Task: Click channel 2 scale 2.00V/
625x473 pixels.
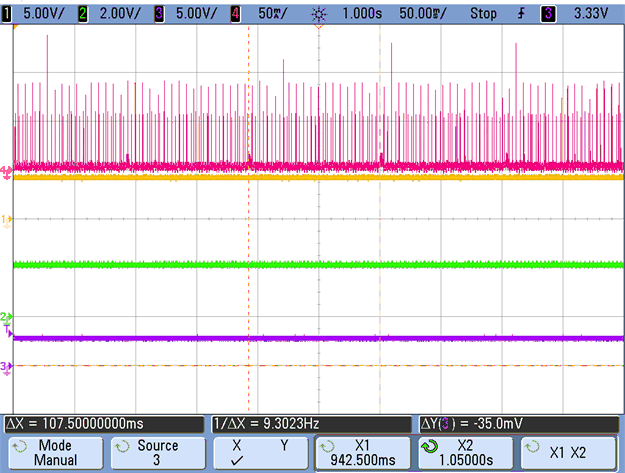Action: click(x=120, y=14)
